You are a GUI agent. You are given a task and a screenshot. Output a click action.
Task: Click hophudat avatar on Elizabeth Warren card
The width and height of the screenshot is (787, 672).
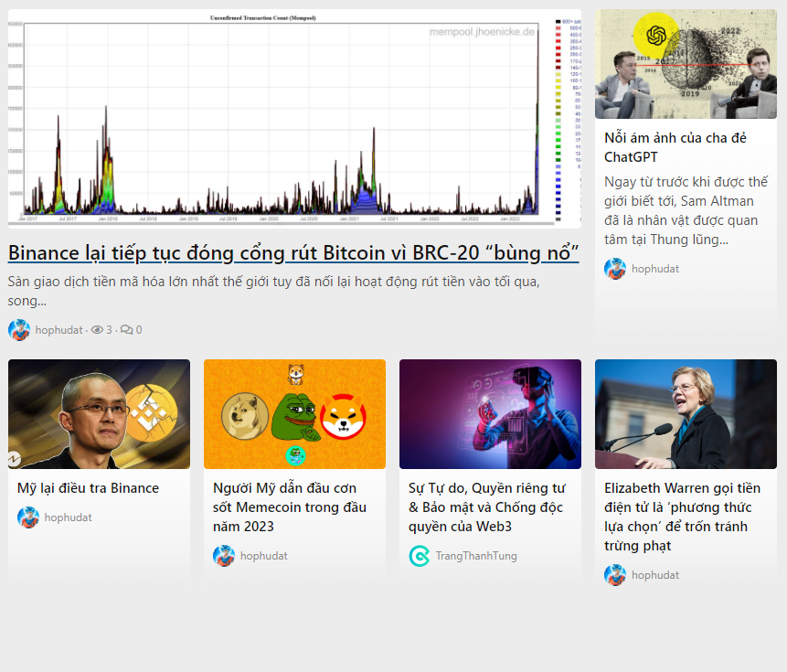coord(615,575)
